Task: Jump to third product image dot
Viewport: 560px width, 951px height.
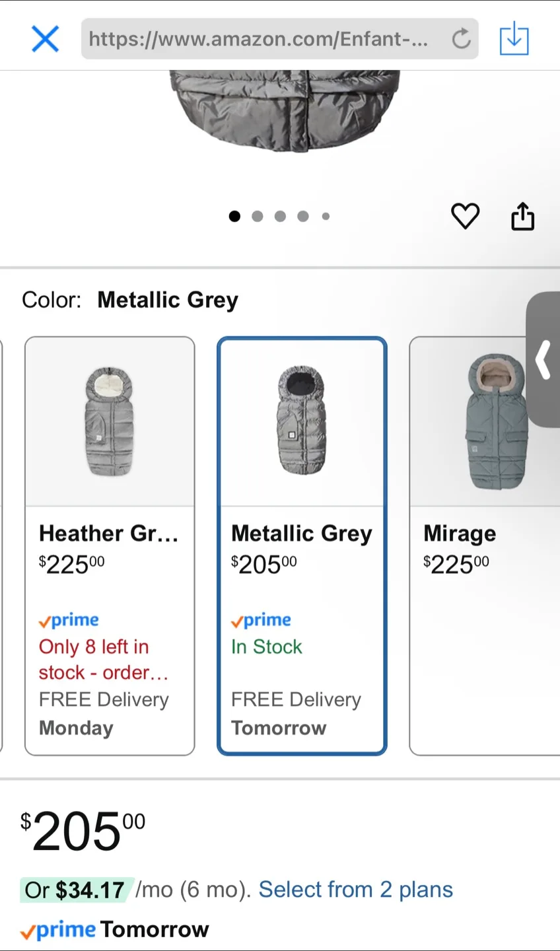Action: point(280,216)
